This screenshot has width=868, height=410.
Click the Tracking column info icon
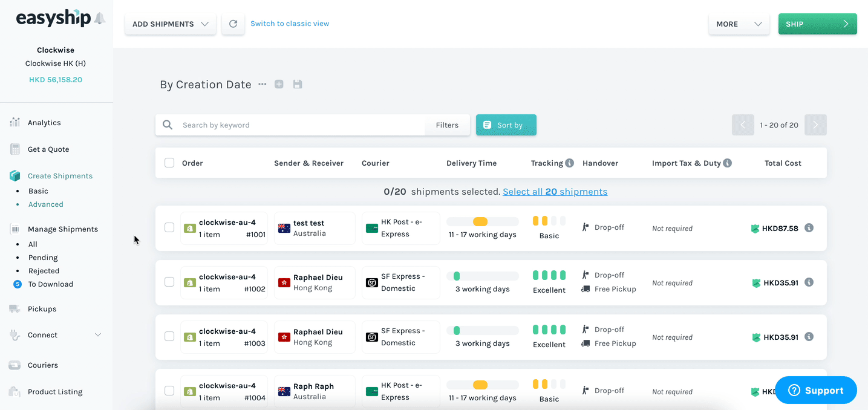click(569, 163)
